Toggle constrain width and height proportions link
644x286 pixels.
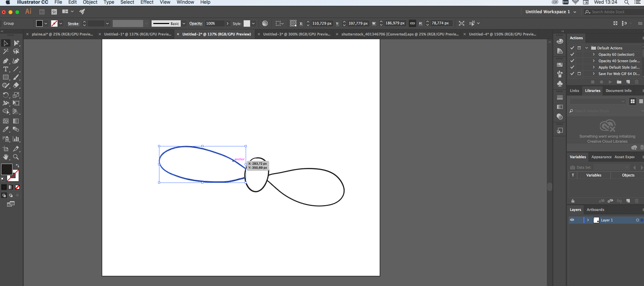point(412,23)
